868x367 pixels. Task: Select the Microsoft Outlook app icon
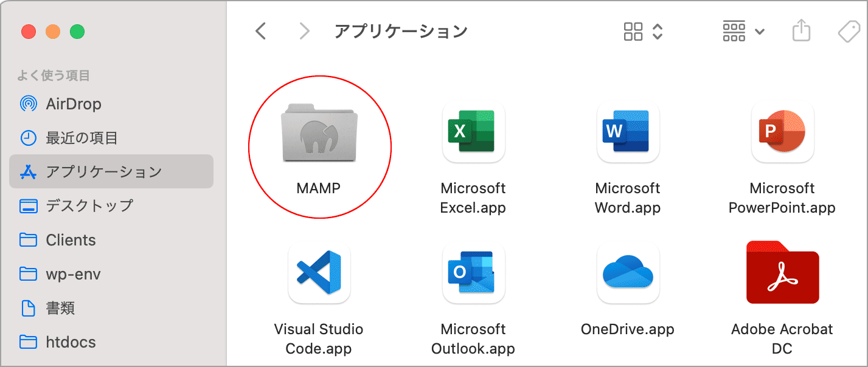[473, 273]
